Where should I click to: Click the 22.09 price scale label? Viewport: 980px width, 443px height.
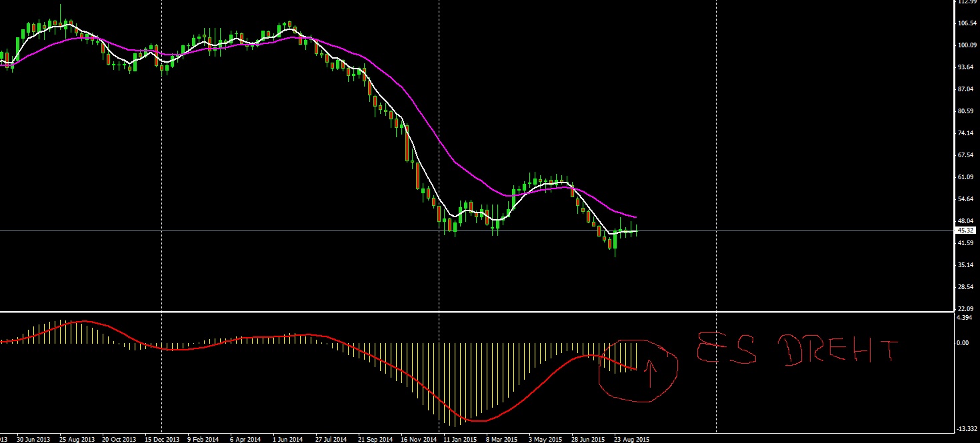(x=964, y=309)
